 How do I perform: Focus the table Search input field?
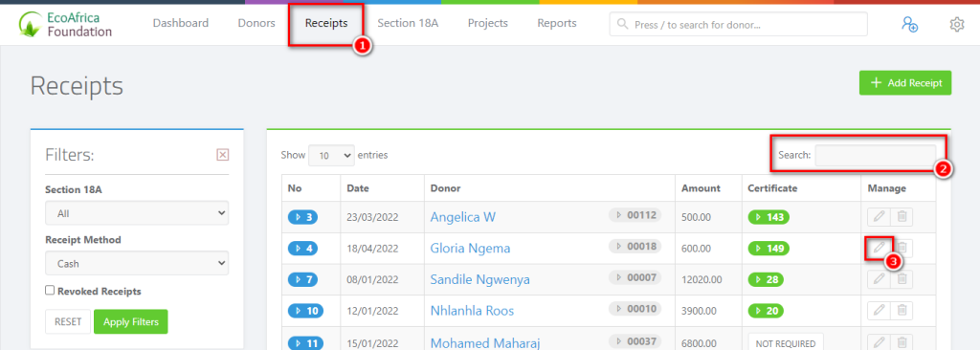pos(875,156)
